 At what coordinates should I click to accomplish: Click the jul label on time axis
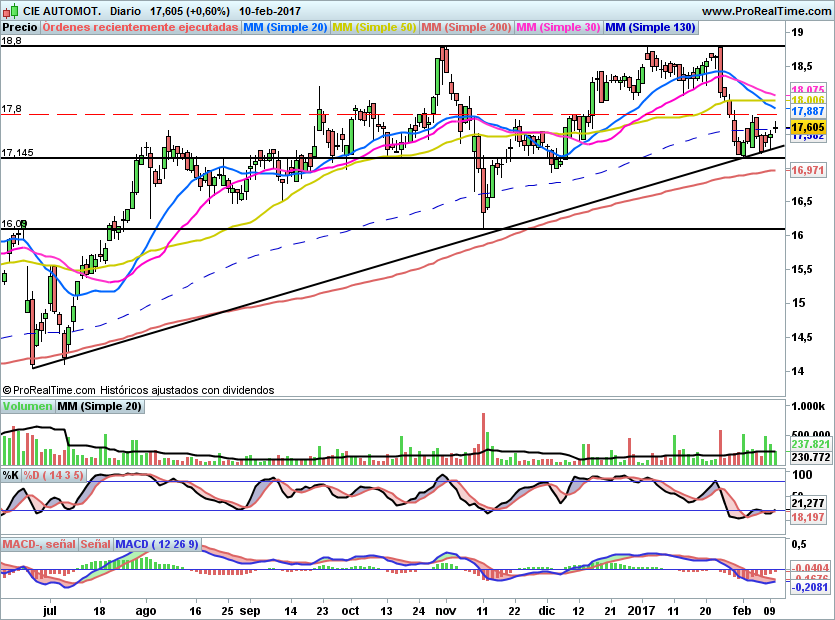[50, 611]
